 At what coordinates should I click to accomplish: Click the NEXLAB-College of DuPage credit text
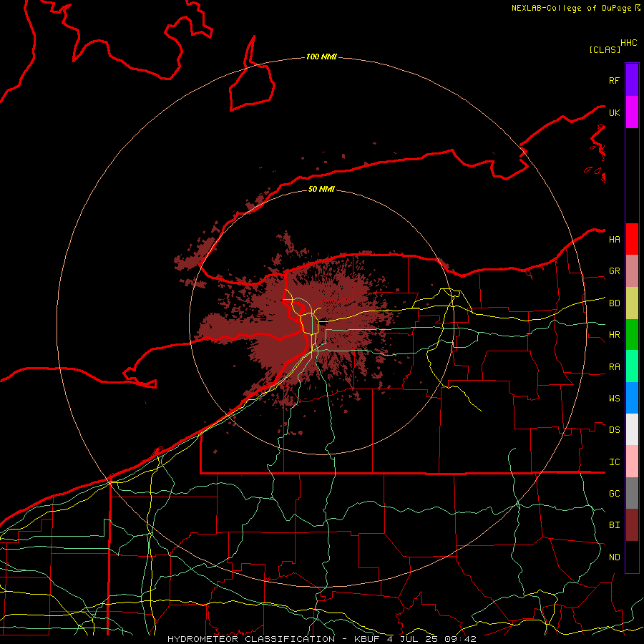pyautogui.click(x=571, y=8)
